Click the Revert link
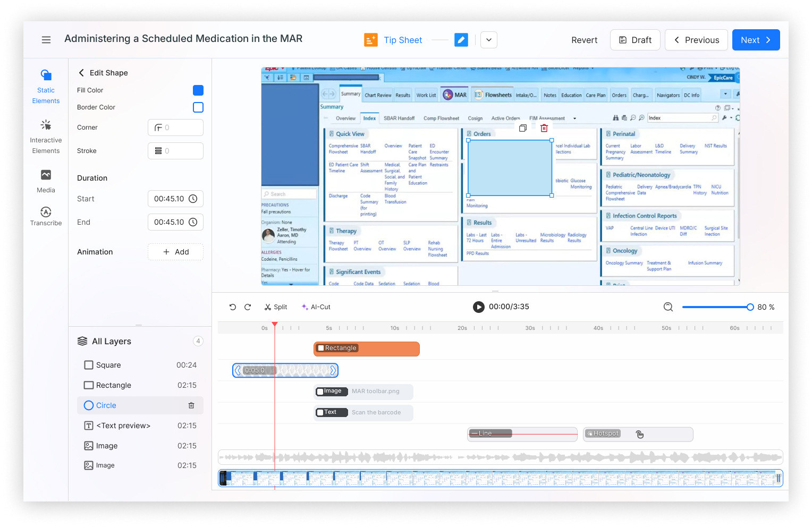 (x=584, y=40)
